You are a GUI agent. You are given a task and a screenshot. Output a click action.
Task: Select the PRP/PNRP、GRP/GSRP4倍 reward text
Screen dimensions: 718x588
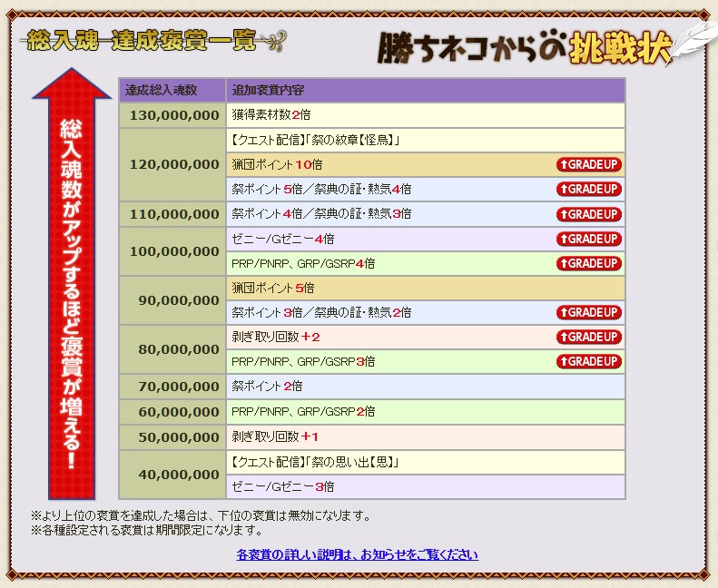click(303, 263)
